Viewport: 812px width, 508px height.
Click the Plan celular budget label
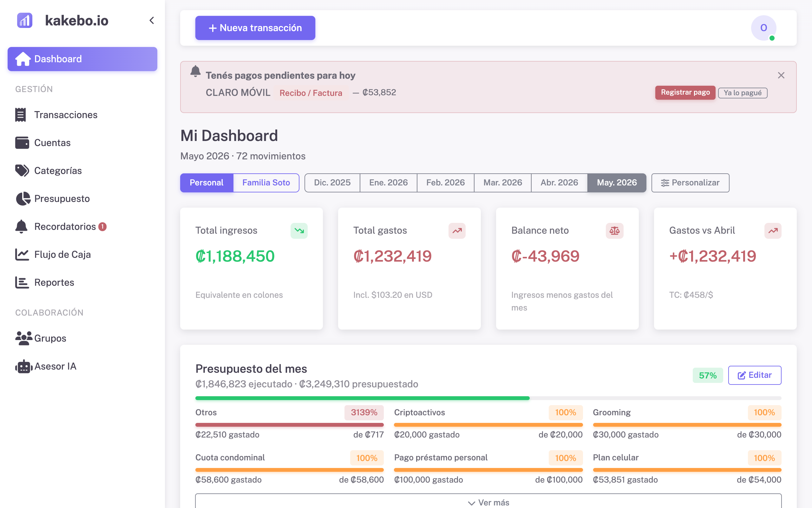[615, 457]
